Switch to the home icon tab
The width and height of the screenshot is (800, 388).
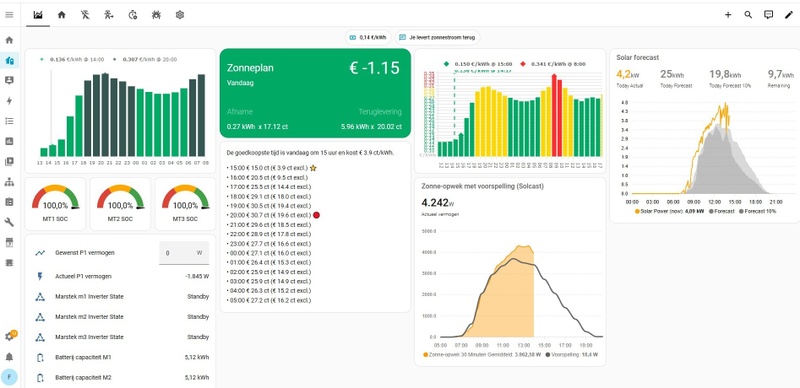tap(62, 15)
